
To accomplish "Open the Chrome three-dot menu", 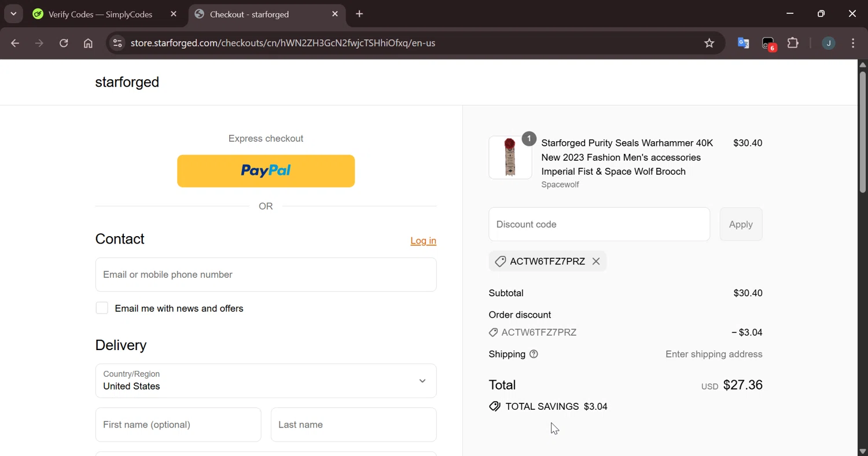I will coord(854,43).
